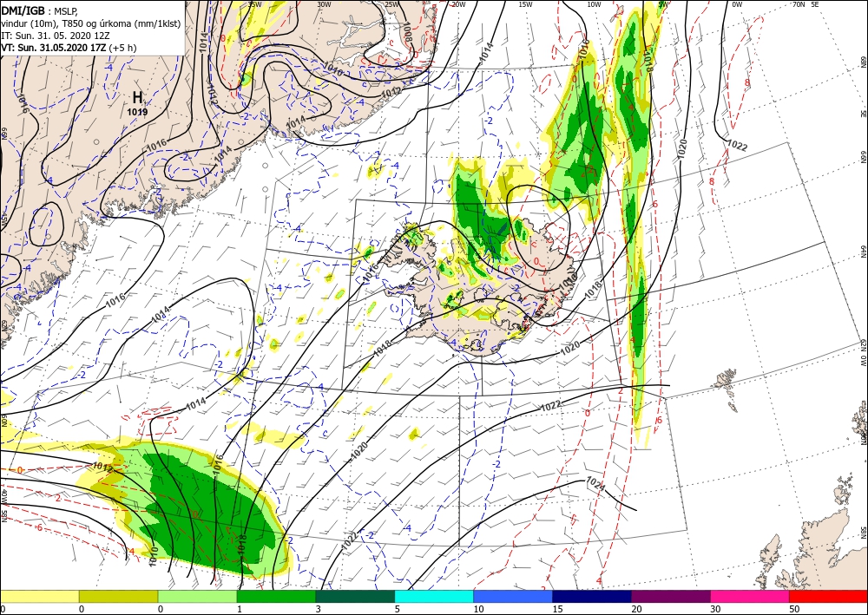Choose the purple legend swatch
868x615 pixels.
[671, 596]
